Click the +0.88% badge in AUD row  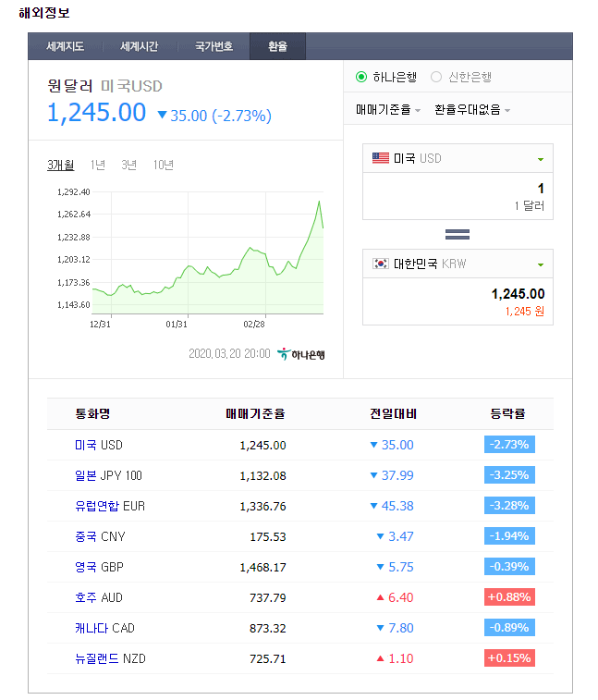(x=509, y=596)
